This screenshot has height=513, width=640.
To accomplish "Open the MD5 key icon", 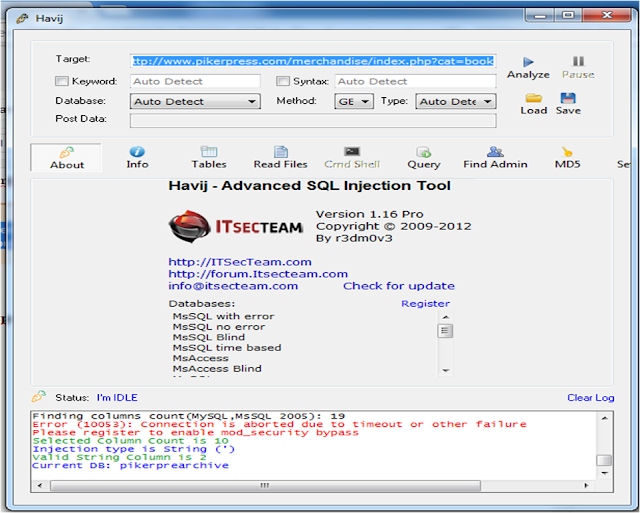I will (x=567, y=152).
